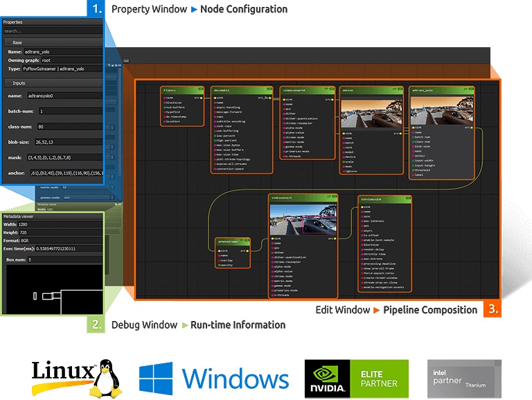
Task: Click the sync pin on d3dvideosink
Action: pos(362,216)
